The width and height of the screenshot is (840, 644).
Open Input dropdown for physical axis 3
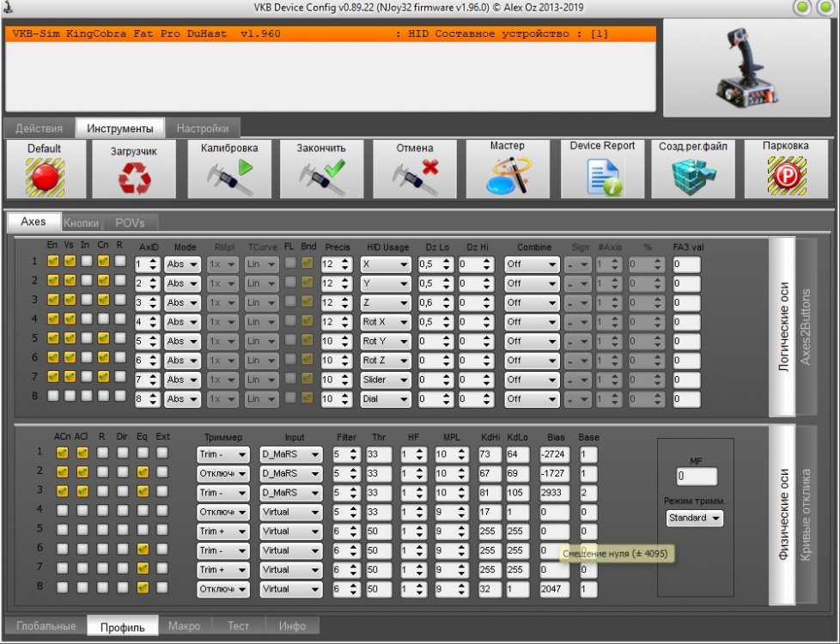[x=291, y=493]
